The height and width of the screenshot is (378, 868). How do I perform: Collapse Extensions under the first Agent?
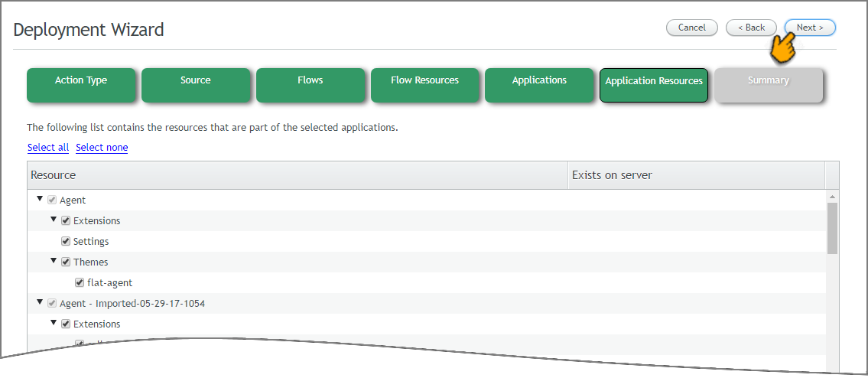[x=54, y=219]
